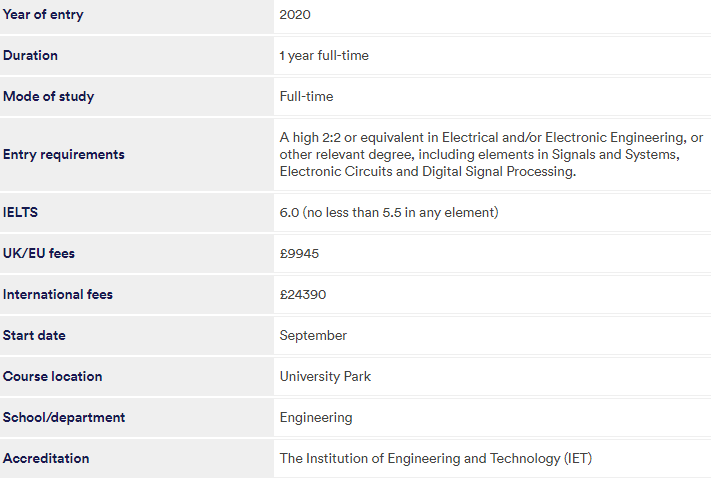Click the School/department label
Image resolution: width=711 pixels, height=478 pixels.
pyautogui.click(x=64, y=417)
